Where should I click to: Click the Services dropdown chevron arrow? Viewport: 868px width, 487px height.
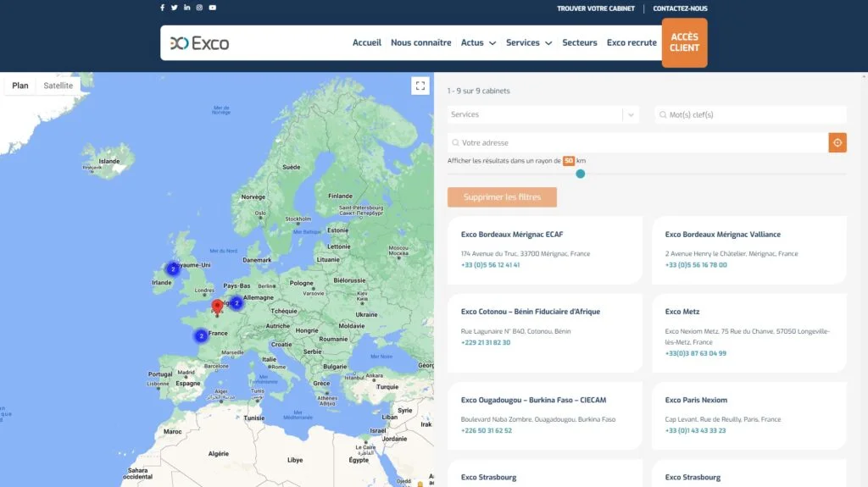pyautogui.click(x=631, y=114)
